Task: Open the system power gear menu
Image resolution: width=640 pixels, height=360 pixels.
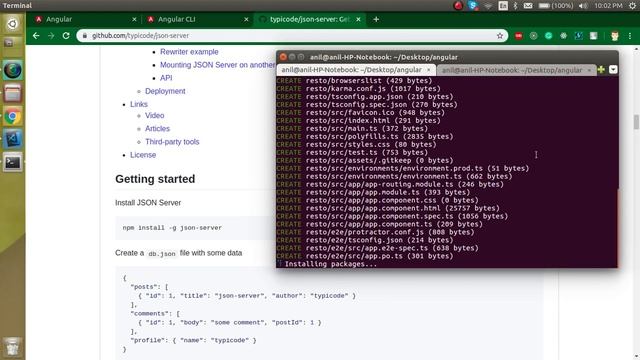Action: click(x=632, y=6)
